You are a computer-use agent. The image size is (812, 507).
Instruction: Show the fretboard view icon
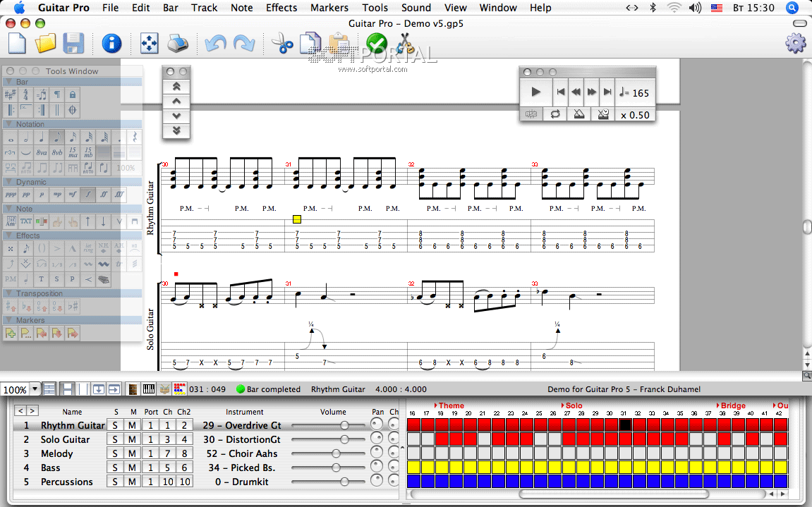tap(133, 389)
